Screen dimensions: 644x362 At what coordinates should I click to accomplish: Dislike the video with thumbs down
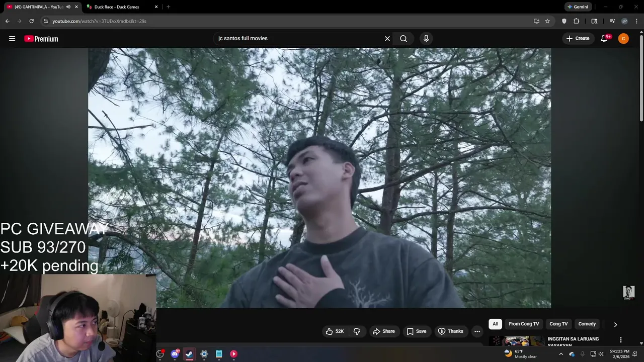tap(357, 331)
